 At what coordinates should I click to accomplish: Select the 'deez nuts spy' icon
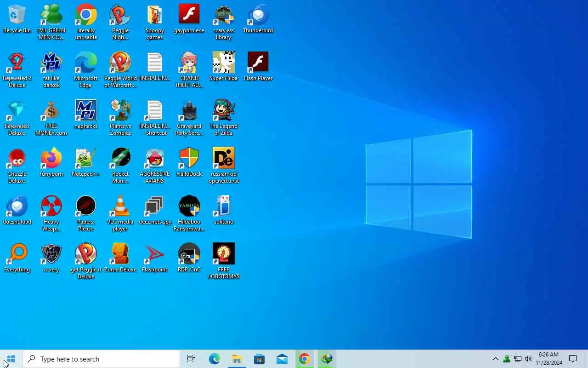point(155,211)
